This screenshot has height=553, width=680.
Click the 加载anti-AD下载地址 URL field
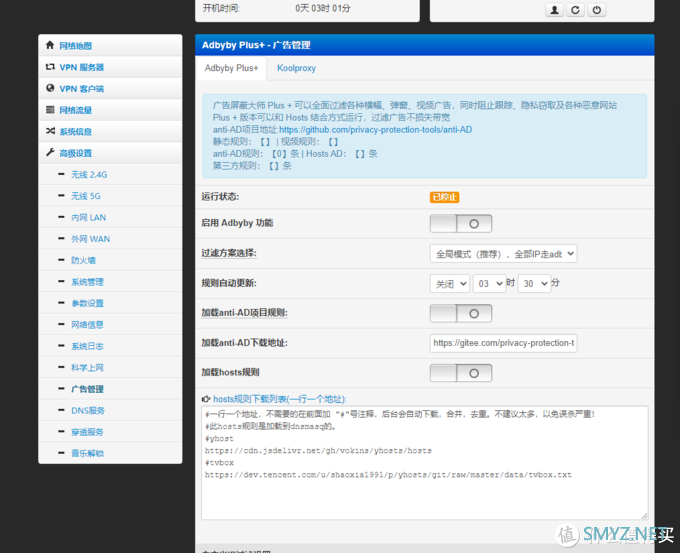[x=503, y=343]
